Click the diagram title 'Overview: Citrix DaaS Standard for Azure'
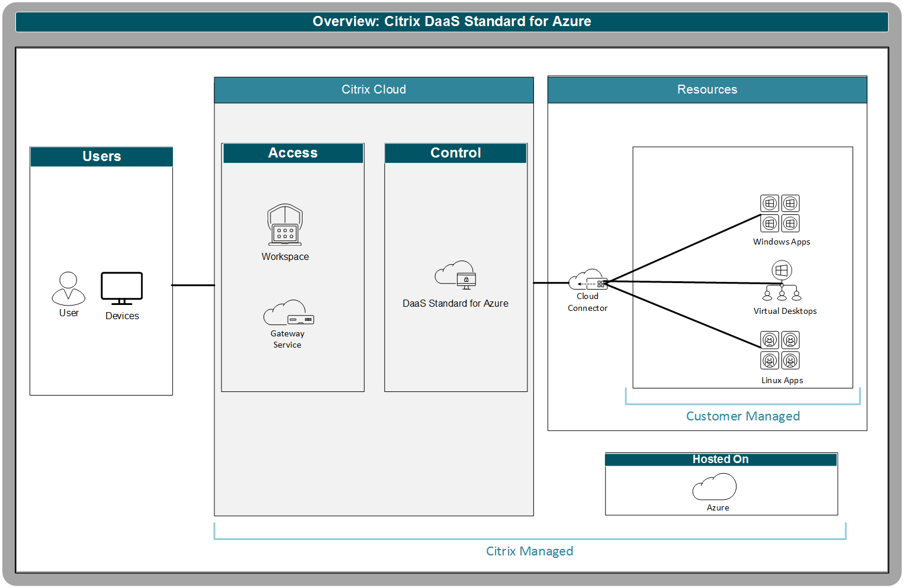The height and width of the screenshot is (588, 904). pyautogui.click(x=452, y=21)
